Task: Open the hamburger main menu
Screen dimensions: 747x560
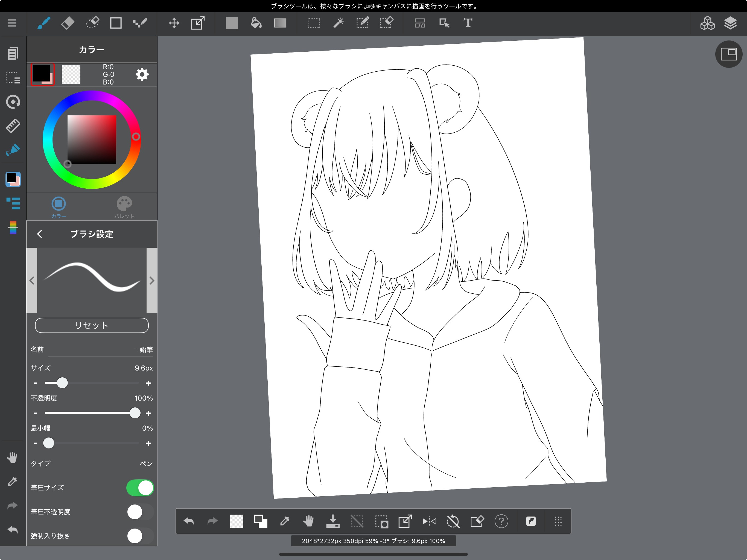Action: (12, 23)
